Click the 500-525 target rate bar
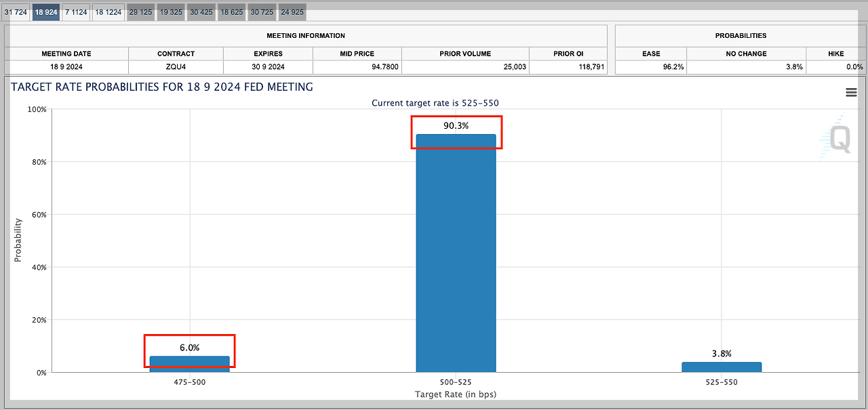Image resolution: width=868 pixels, height=410 pixels. coord(456,253)
